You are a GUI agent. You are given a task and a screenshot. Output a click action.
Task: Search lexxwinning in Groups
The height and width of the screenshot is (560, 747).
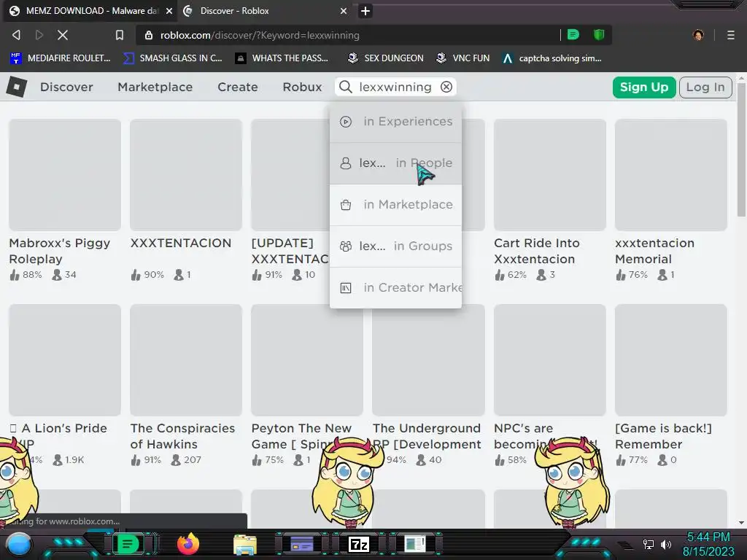tap(395, 246)
